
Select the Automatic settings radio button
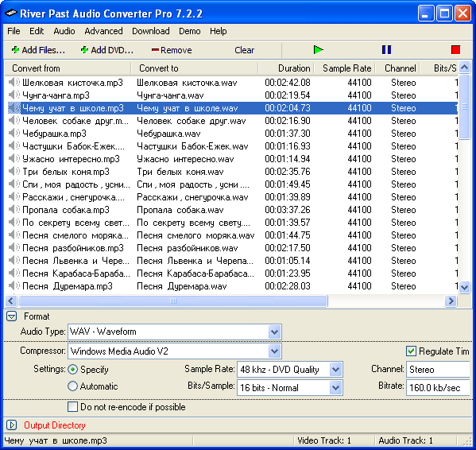coord(73,386)
